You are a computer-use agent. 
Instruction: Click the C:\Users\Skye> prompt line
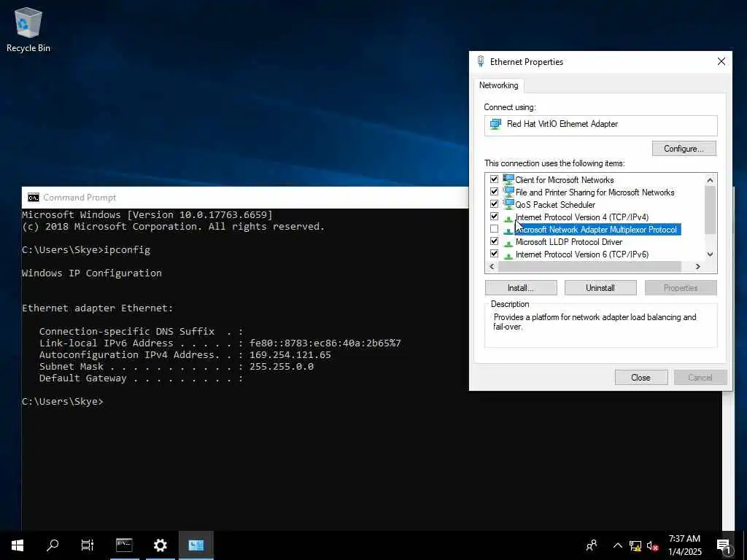pyautogui.click(x=63, y=402)
